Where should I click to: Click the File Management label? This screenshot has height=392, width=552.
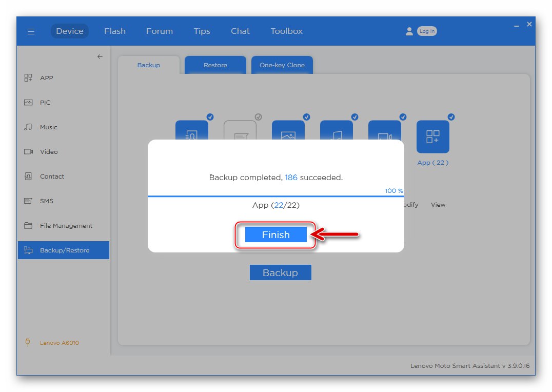[x=66, y=226]
